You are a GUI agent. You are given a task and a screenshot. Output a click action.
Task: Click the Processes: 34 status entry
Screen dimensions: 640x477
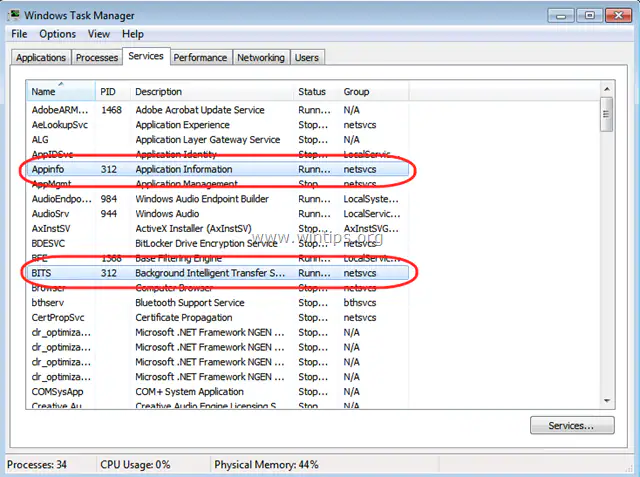point(37,465)
